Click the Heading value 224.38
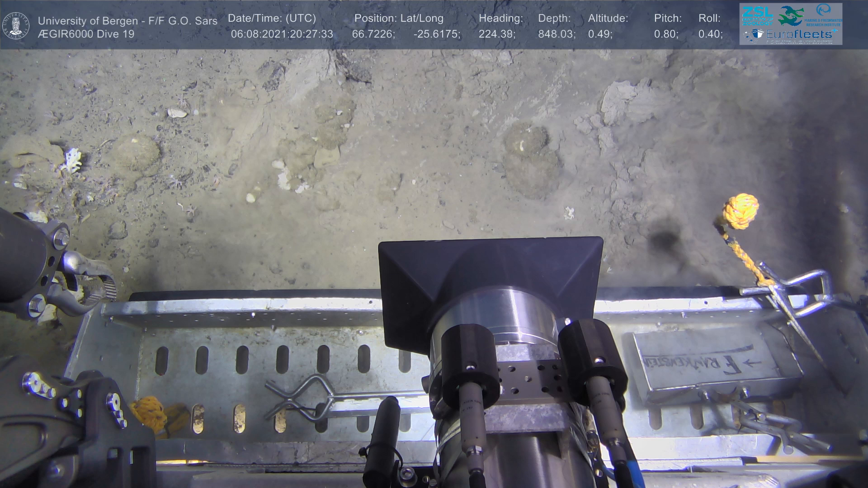Screen dimensions: 868x488 coord(497,34)
